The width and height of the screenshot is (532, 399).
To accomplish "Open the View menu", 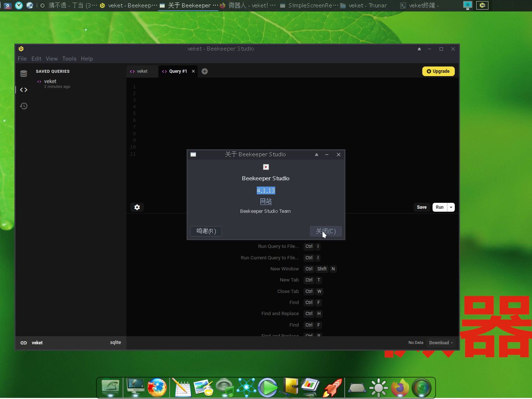I will [52, 59].
